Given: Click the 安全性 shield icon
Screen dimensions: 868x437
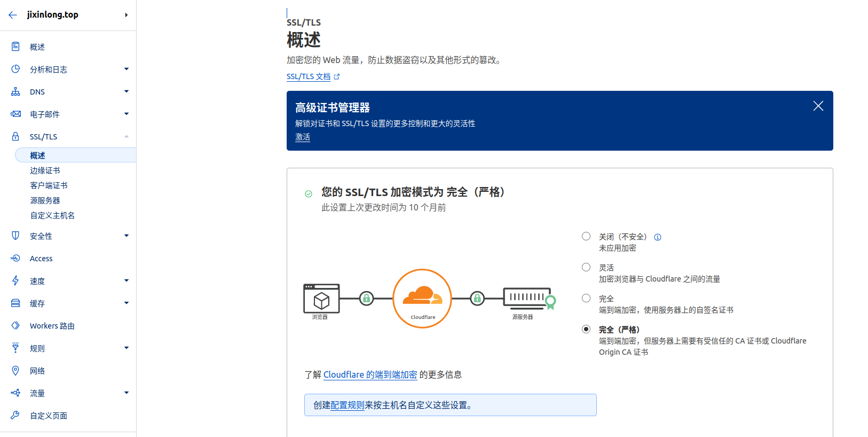Looking at the screenshot, I should coord(15,236).
